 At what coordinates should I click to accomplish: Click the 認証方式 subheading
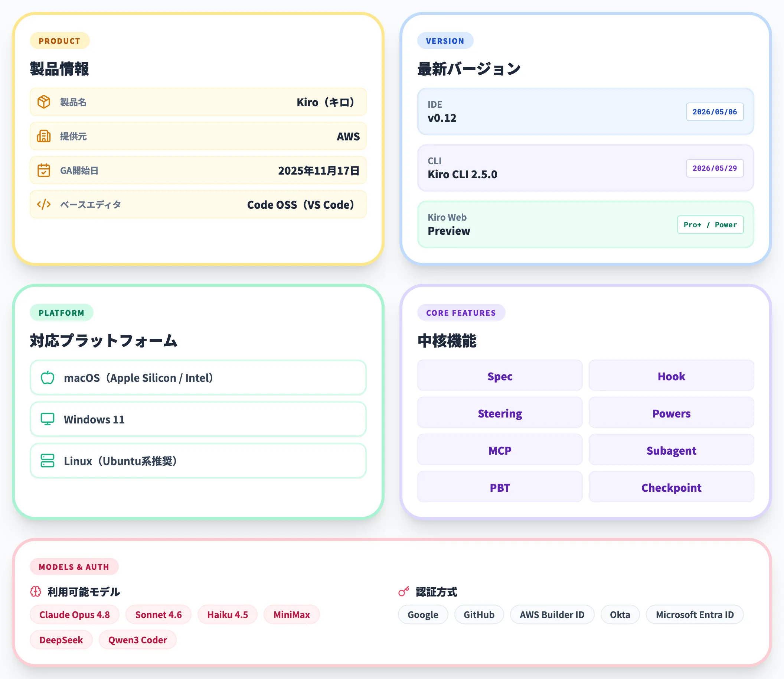point(436,592)
